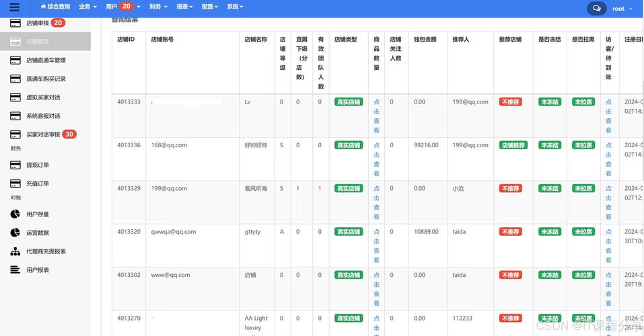Expand the 用户 dropdown menu

point(122,7)
